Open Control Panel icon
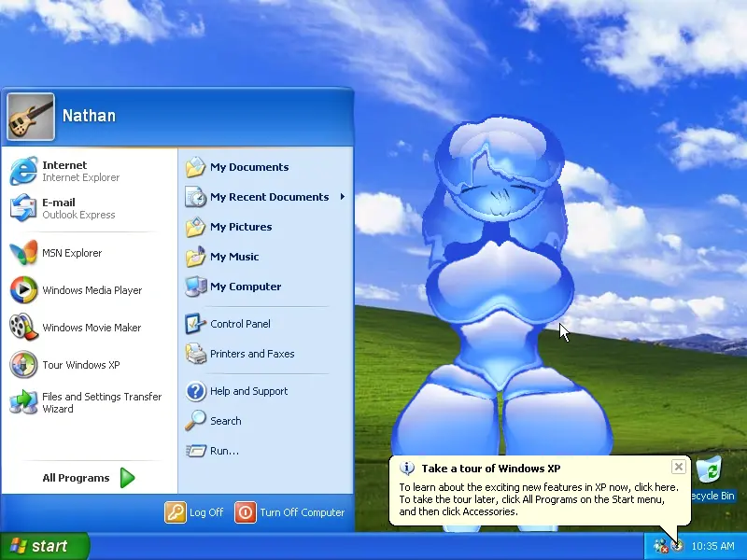 pyautogui.click(x=195, y=324)
